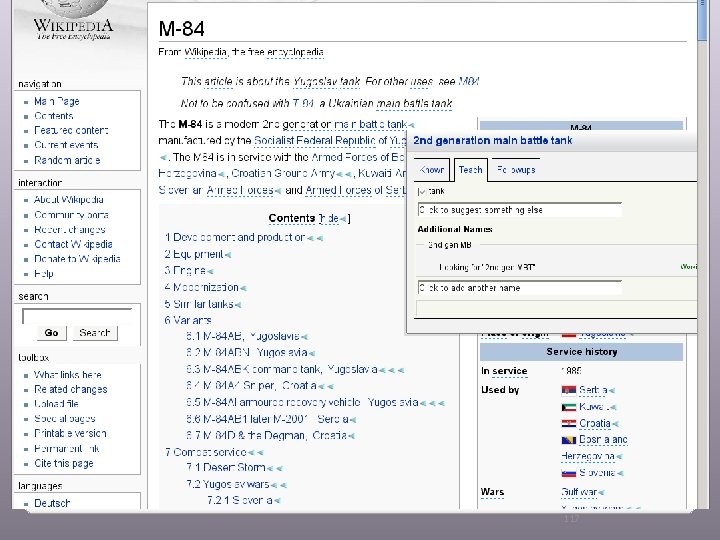This screenshot has width=720, height=540.
Task: Open 'About Wikipedia' sidebar link
Action: click(69, 200)
